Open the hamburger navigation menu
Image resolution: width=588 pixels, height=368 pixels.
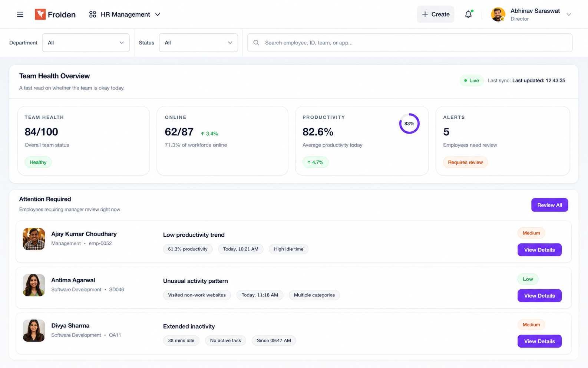click(20, 14)
